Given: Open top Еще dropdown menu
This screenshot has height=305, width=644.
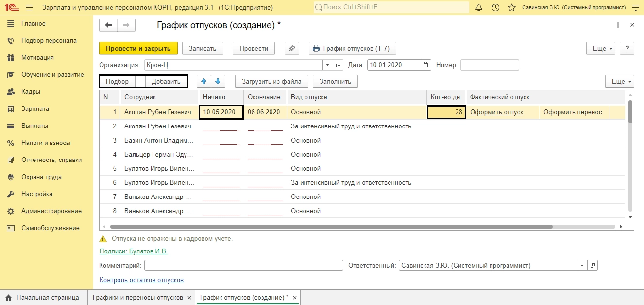Looking at the screenshot, I should (601, 48).
